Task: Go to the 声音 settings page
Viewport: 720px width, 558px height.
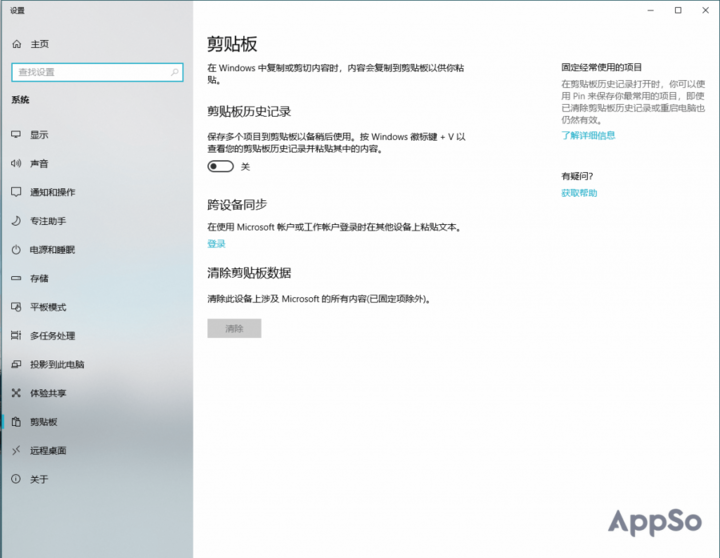Action: tap(39, 163)
